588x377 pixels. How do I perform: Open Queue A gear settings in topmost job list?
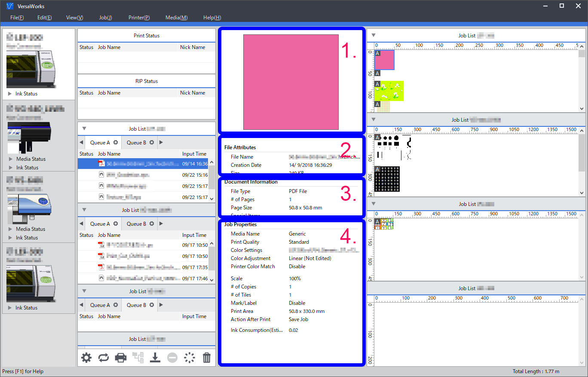point(116,142)
